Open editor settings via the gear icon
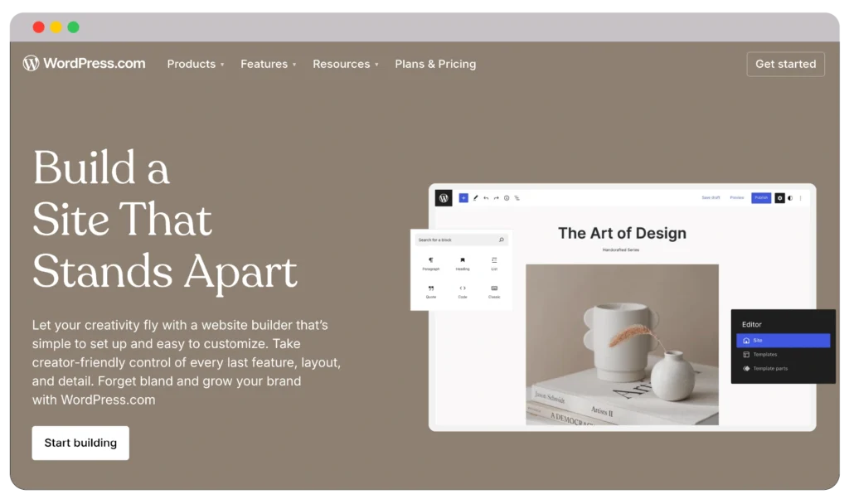849x504 pixels. click(x=779, y=198)
